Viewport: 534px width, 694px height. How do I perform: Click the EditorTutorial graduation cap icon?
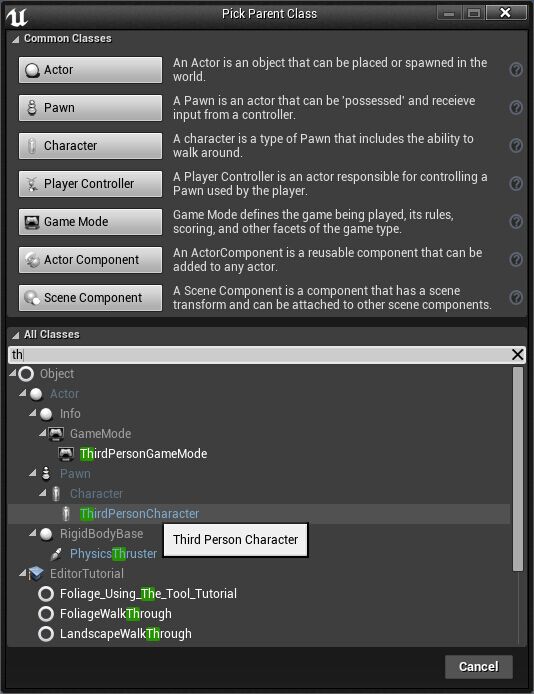36,574
